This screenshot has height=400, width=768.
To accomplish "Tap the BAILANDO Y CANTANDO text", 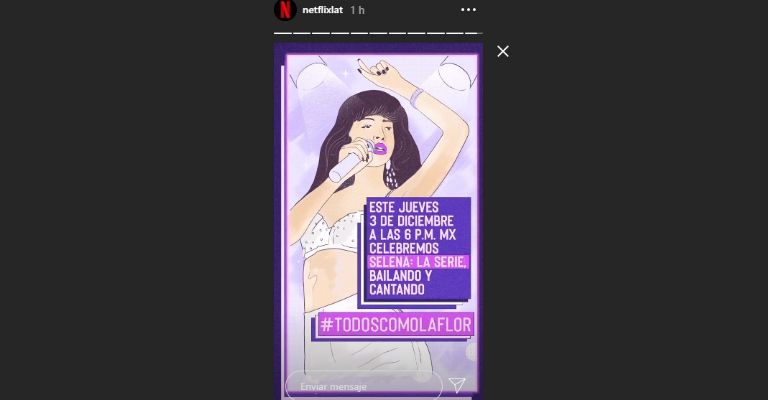I will [x=400, y=282].
